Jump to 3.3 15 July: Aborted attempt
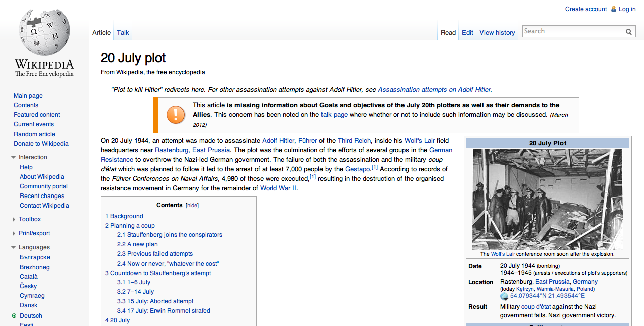The image size is (644, 326). [155, 301]
